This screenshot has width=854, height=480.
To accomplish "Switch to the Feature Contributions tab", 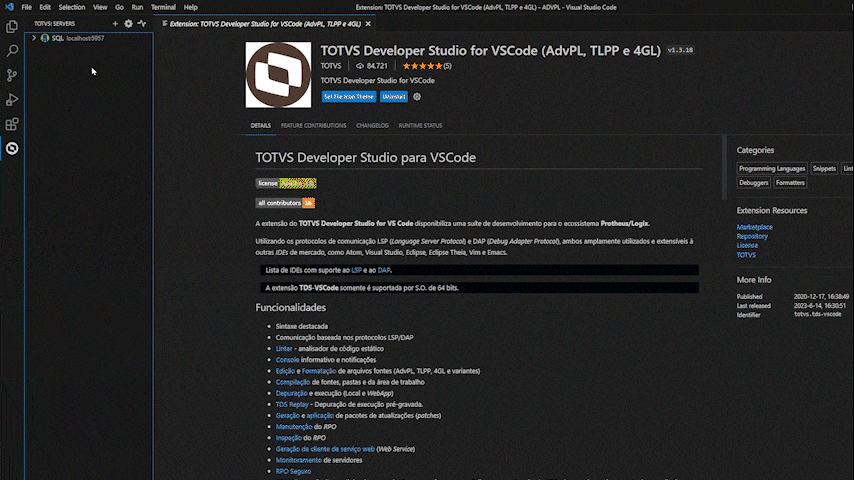I will [x=313, y=125].
